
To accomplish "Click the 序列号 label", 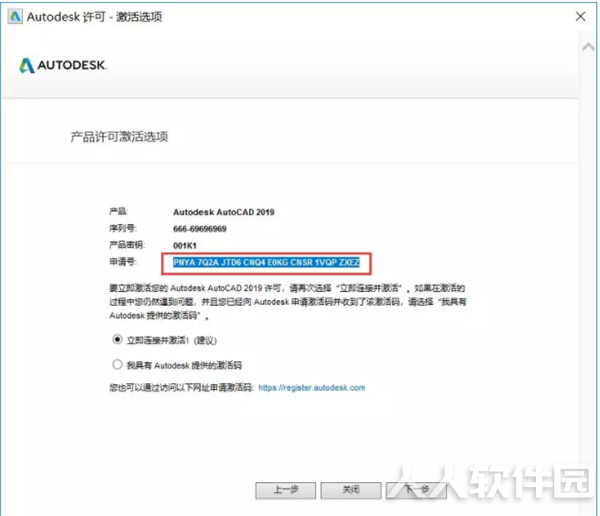I will tap(123, 229).
